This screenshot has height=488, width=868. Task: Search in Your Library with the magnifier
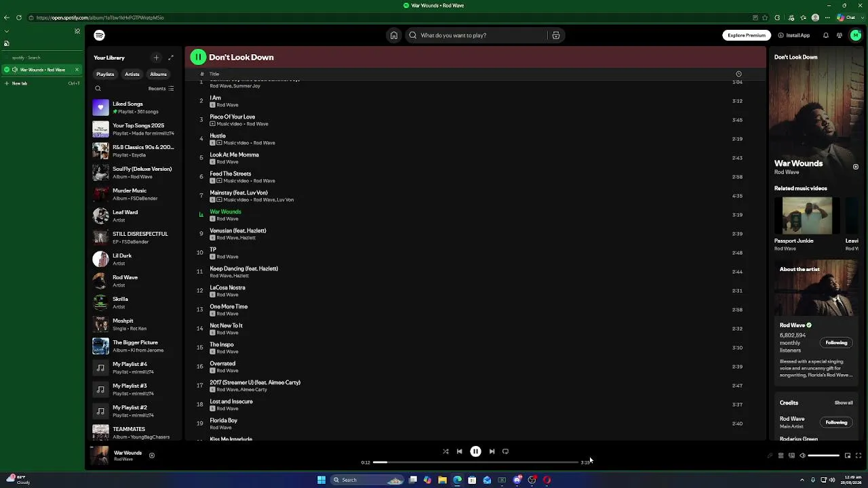pos(98,89)
